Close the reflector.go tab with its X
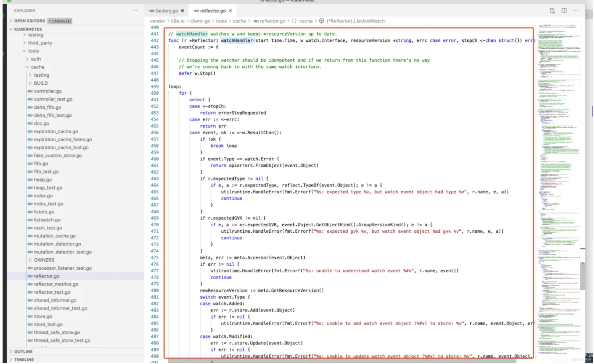The width and height of the screenshot is (594, 364). (231, 11)
